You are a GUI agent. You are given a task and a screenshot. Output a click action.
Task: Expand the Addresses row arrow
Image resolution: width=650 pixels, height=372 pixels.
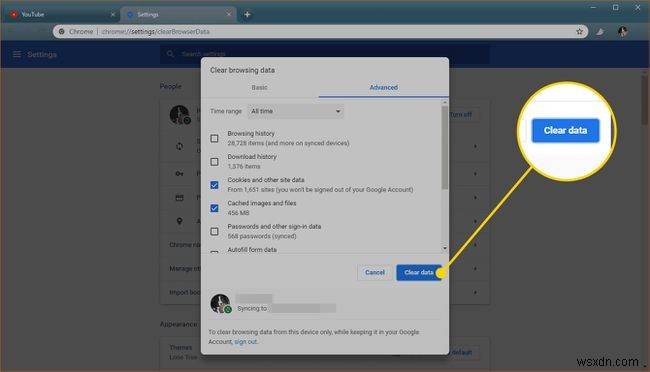[475, 221]
